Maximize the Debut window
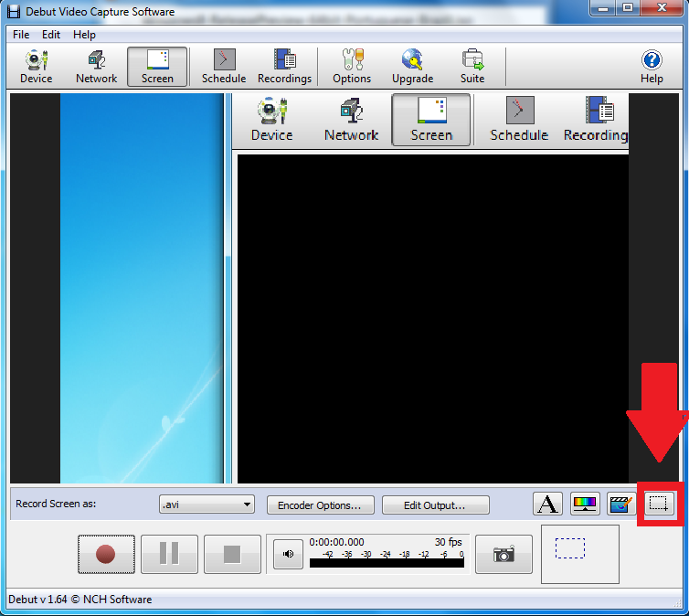 628,8
